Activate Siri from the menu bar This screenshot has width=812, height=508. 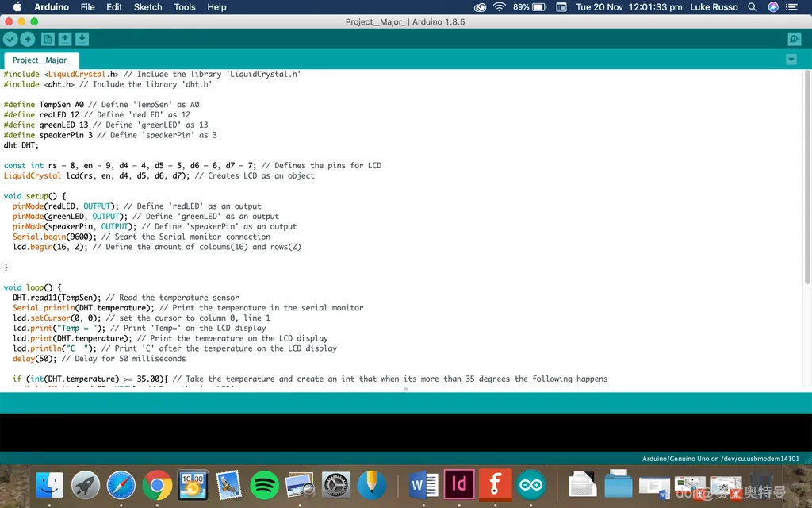pos(772,6)
